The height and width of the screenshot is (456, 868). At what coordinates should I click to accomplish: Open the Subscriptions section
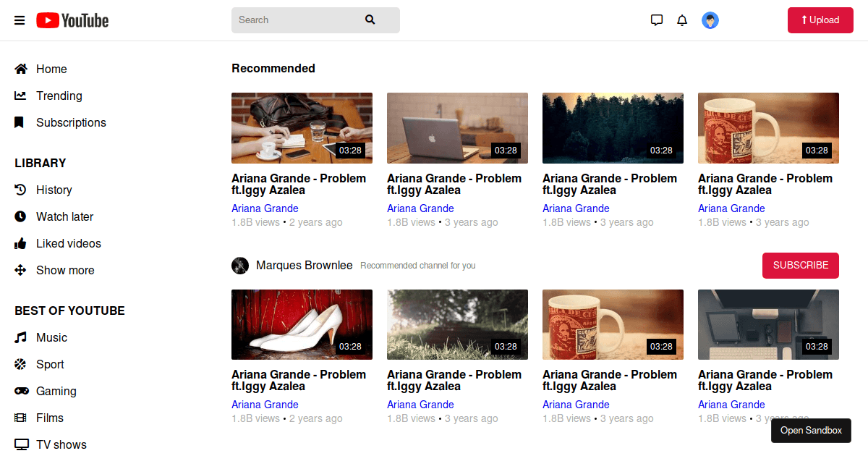click(x=20, y=122)
